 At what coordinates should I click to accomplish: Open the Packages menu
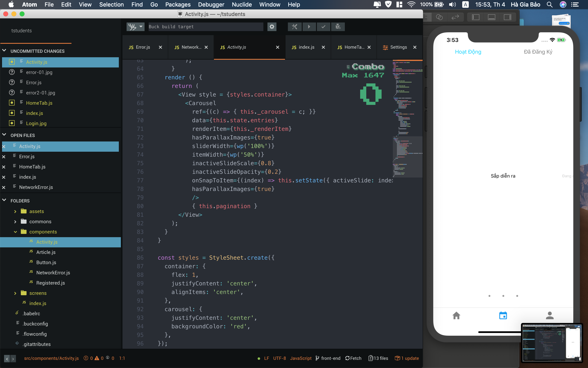(178, 4)
